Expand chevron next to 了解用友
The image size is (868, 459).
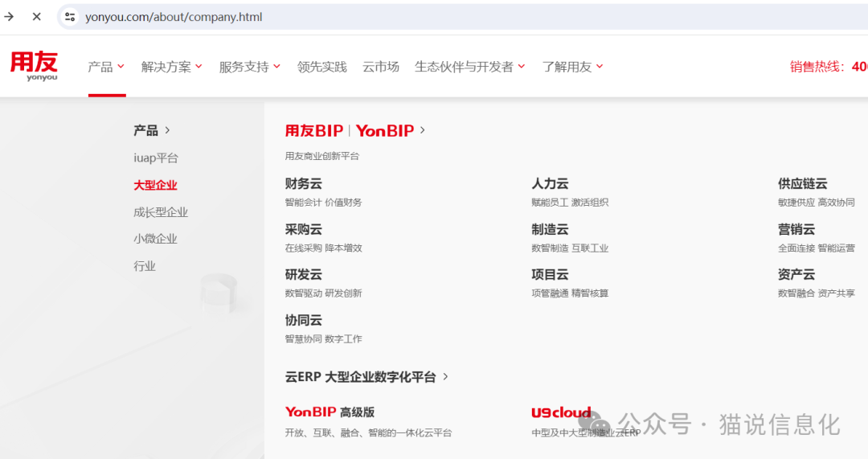click(600, 67)
